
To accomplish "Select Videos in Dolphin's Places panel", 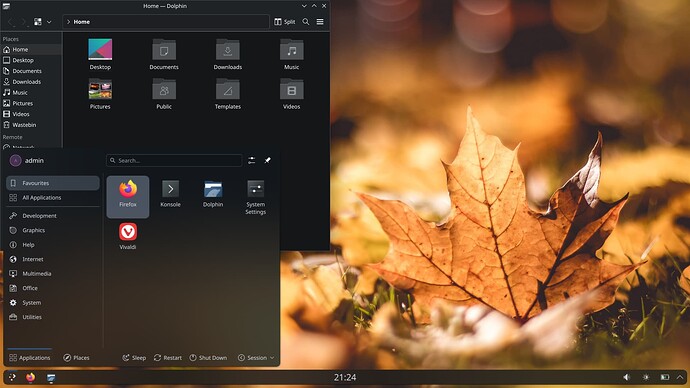I will point(31,114).
